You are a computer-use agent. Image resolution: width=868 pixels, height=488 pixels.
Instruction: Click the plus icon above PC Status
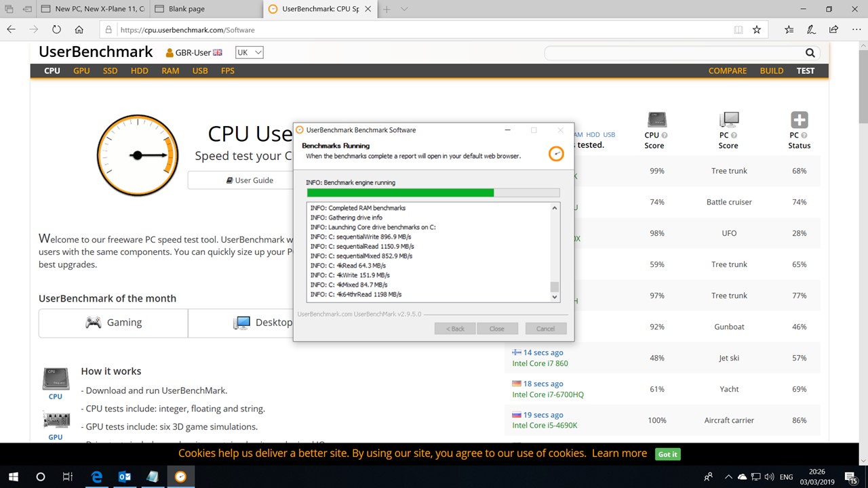[x=799, y=120]
